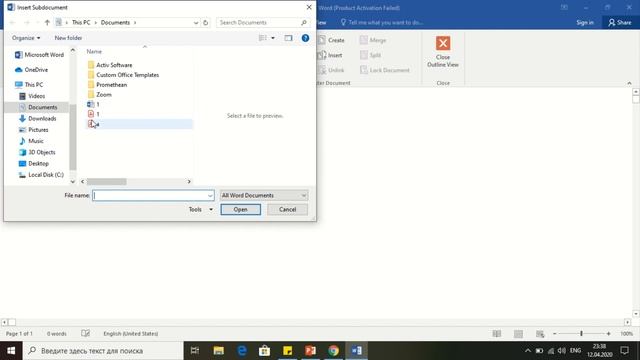Click Insert subdocument in Word ribbon
The height and width of the screenshot is (360, 640).
pyautogui.click(x=330, y=55)
